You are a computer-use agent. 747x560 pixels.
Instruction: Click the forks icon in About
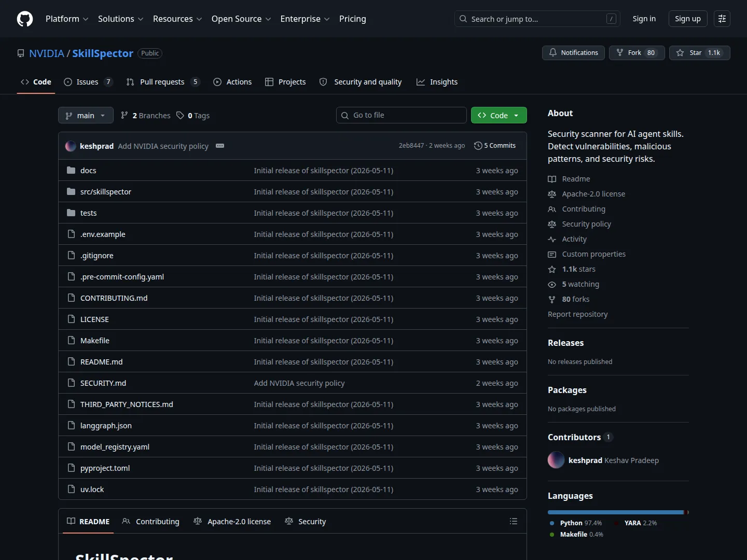[552, 299]
